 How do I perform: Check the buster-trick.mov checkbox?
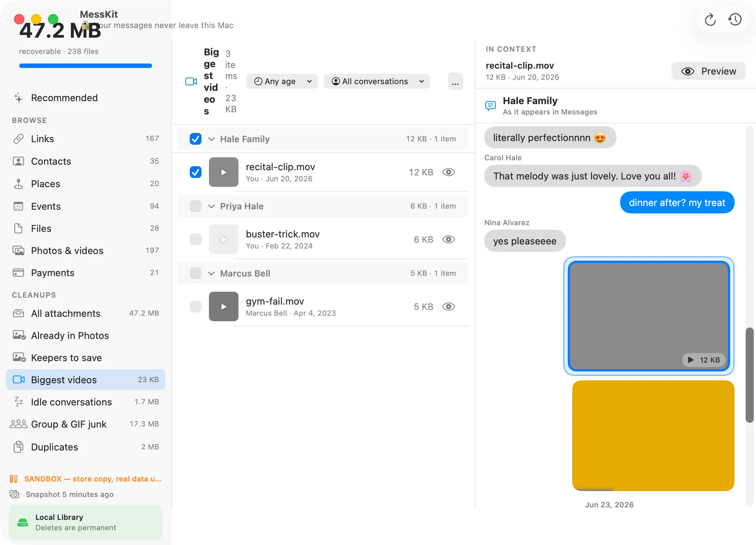(x=195, y=239)
